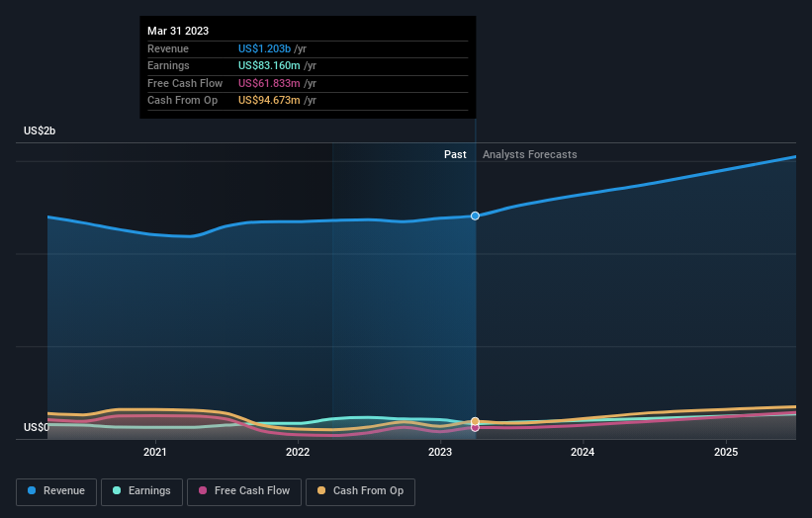Click the pink Free Cash Flow data point
Image resolution: width=812 pixels, height=518 pixels.
(475, 428)
